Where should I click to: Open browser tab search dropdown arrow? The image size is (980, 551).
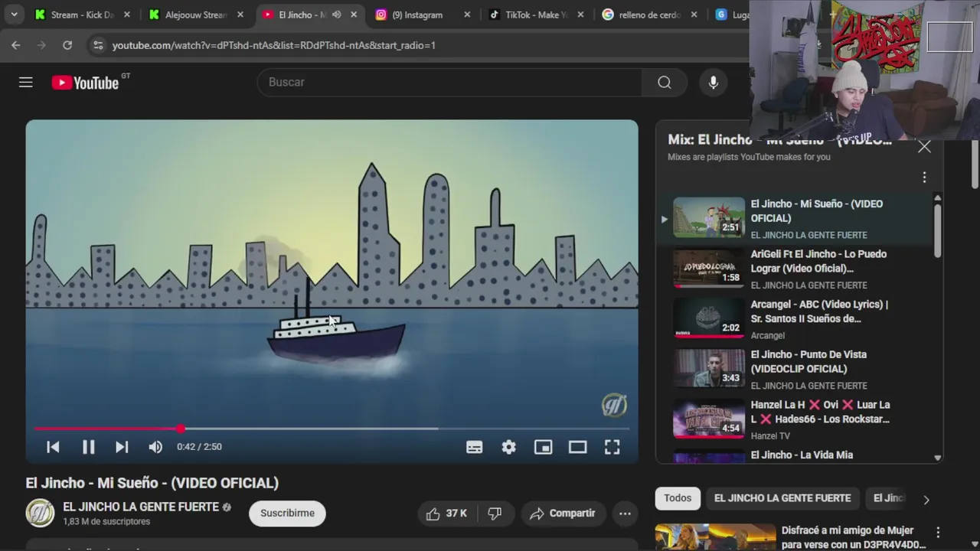tap(14, 15)
